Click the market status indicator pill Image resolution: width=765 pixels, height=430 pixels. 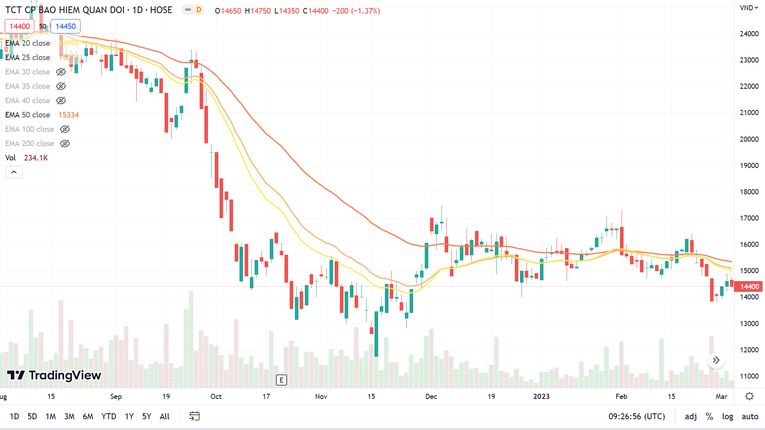(197, 10)
